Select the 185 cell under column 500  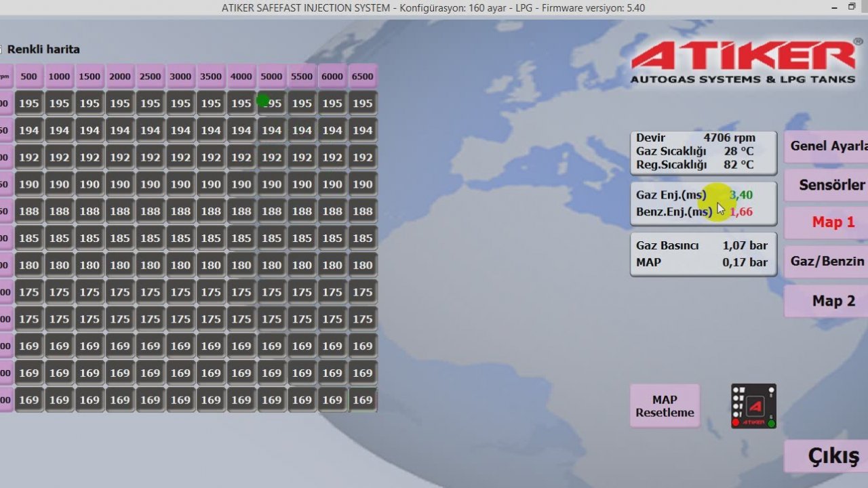pos(29,239)
